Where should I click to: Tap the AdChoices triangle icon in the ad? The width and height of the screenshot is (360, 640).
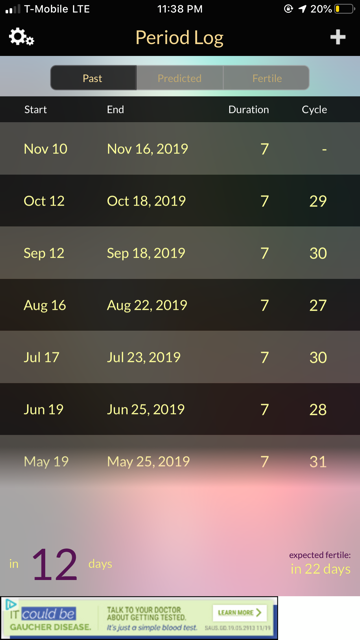(x=11, y=604)
